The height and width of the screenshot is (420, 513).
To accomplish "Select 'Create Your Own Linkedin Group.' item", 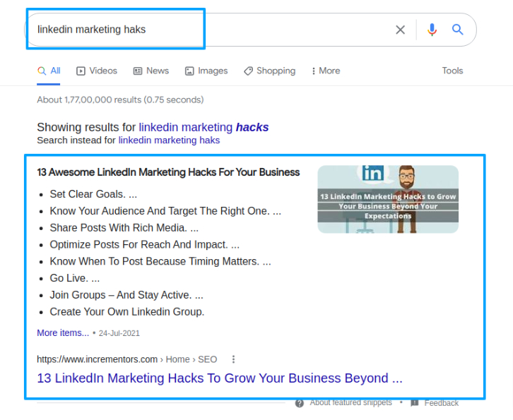I will (x=127, y=312).
